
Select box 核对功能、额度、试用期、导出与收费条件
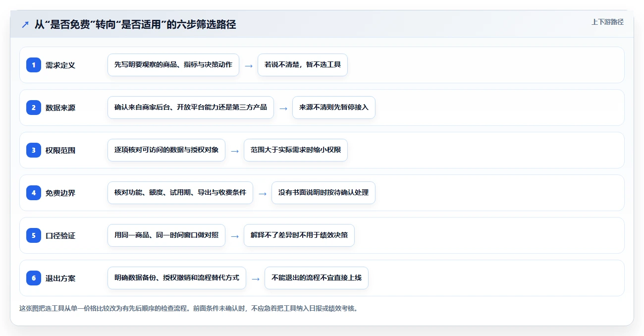coord(180,193)
